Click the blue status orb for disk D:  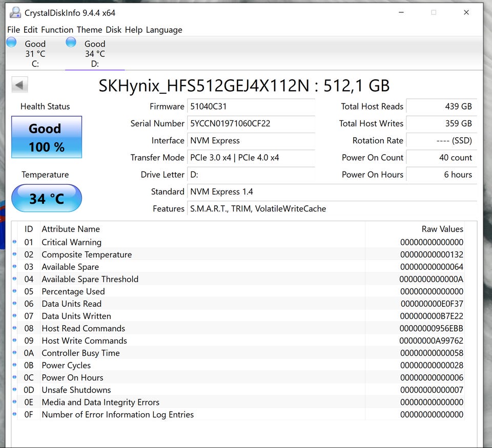(x=71, y=42)
